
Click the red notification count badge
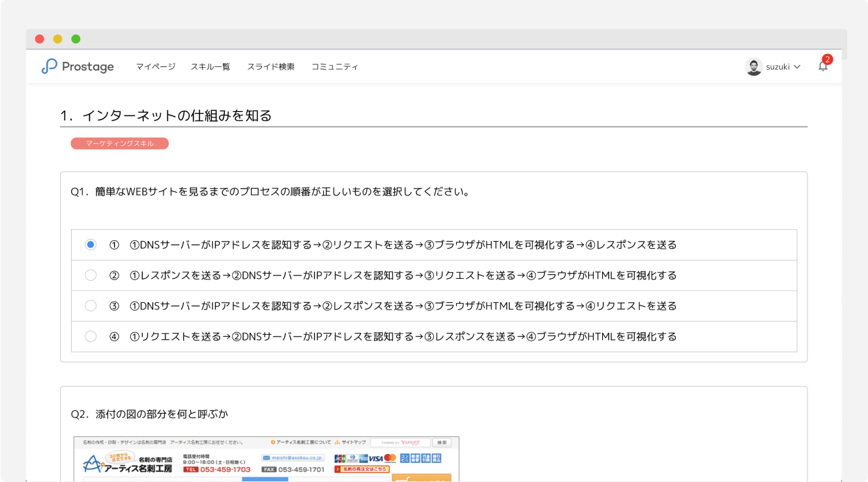[x=827, y=59]
